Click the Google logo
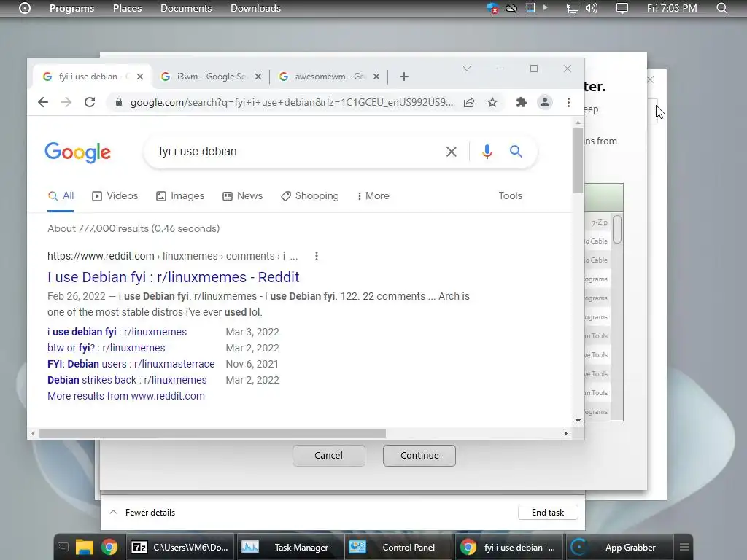747x560 pixels. (77, 152)
